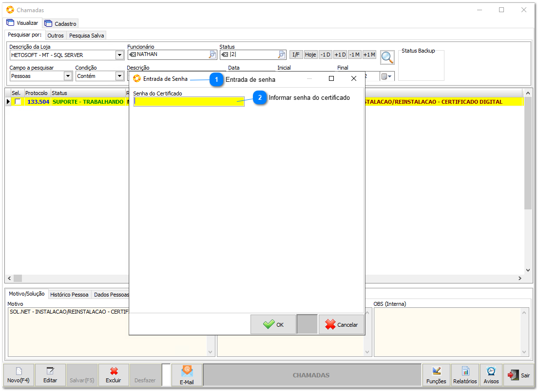Viewport: 539px width, 392px height.
Task: Confirm with the OK button
Action: (273, 324)
